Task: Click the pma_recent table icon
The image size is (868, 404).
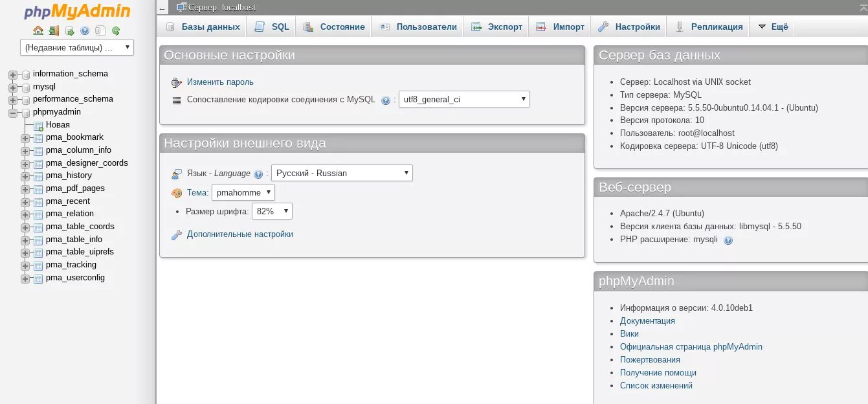Action: (38, 202)
